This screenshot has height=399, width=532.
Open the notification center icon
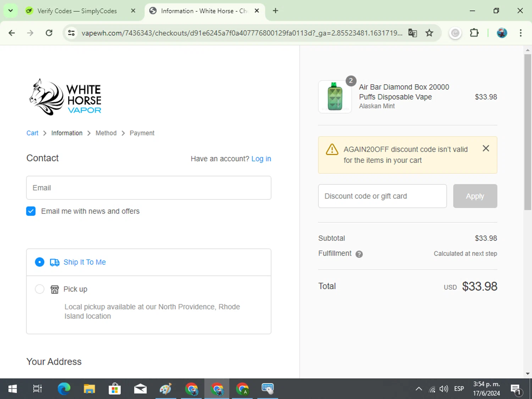(516, 389)
